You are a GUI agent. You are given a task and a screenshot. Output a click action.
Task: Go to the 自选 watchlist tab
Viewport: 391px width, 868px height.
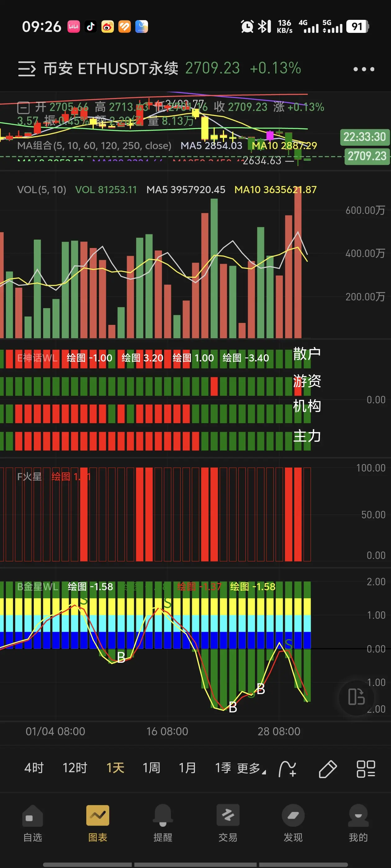pyautogui.click(x=33, y=823)
